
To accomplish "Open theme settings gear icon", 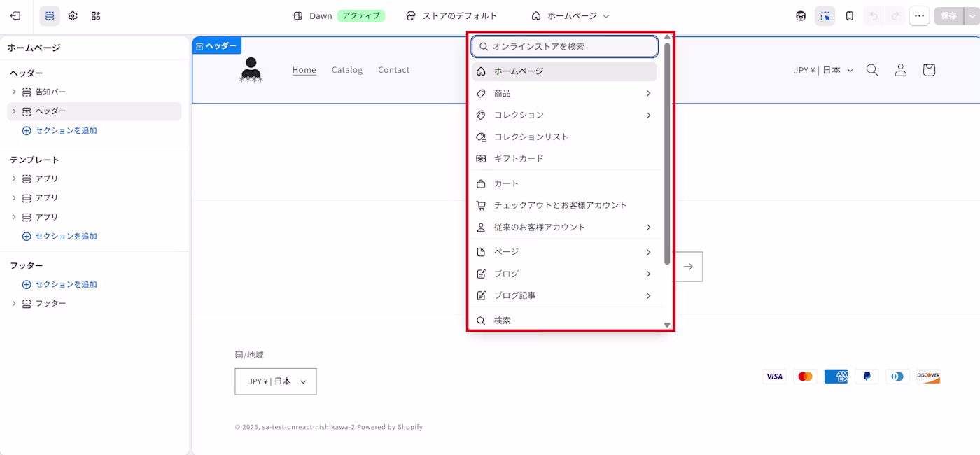I will coord(73,15).
